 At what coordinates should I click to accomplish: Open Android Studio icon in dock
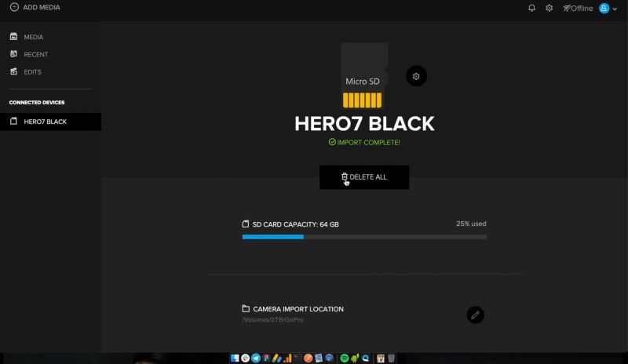pyautogui.click(x=355, y=358)
